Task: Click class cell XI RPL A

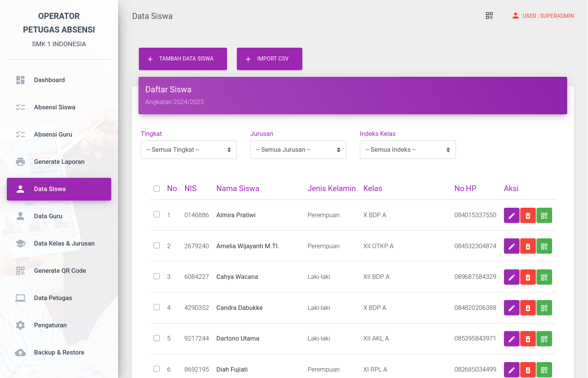Action: 375,369
